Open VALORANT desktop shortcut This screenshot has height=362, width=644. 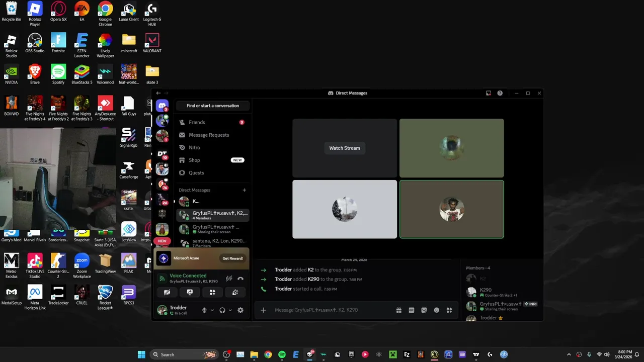coord(152,43)
